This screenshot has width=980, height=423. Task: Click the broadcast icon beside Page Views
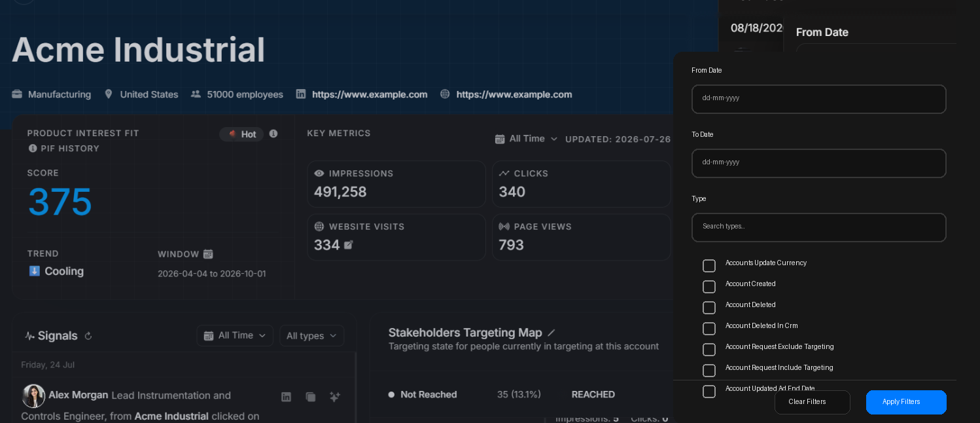504,227
